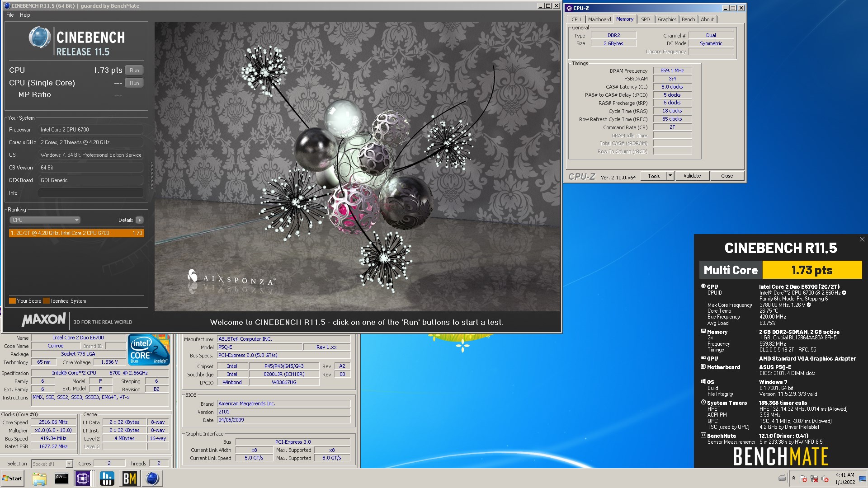Click the Info input field in Your System

[x=91, y=193]
